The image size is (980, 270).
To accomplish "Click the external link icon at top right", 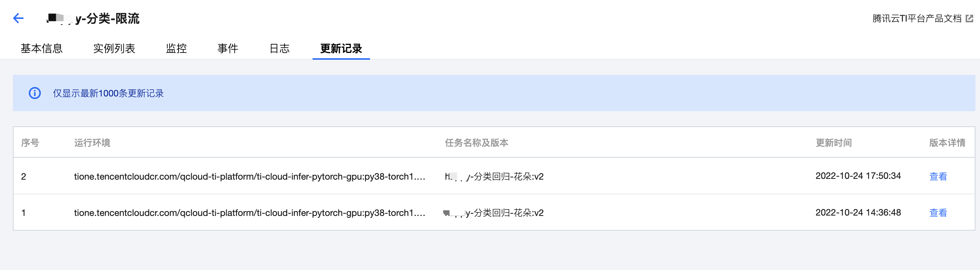I will [969, 18].
